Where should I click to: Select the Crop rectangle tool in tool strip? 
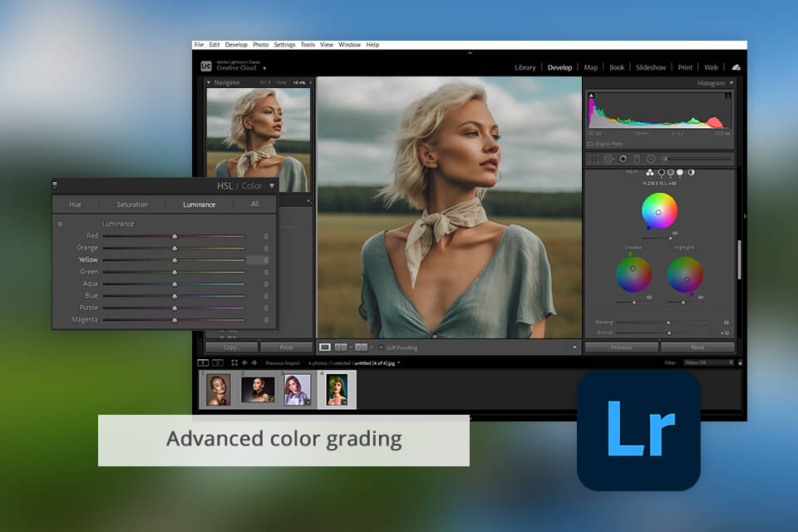(637, 159)
